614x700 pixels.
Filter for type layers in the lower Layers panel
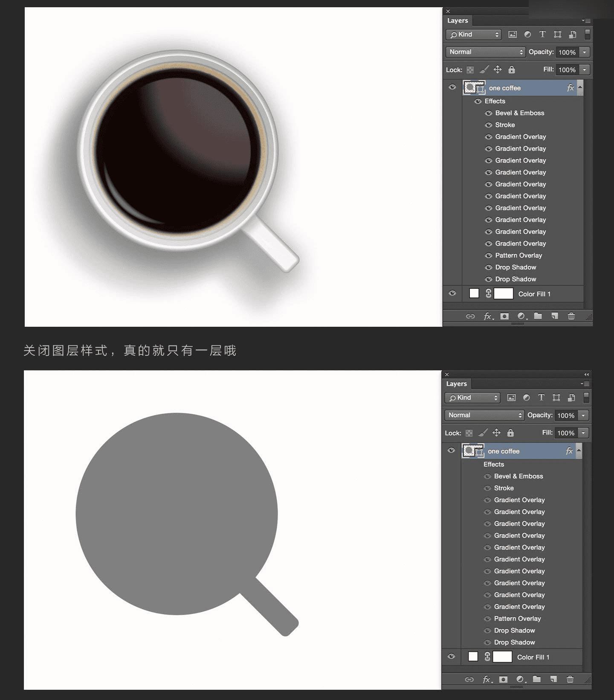[541, 397]
